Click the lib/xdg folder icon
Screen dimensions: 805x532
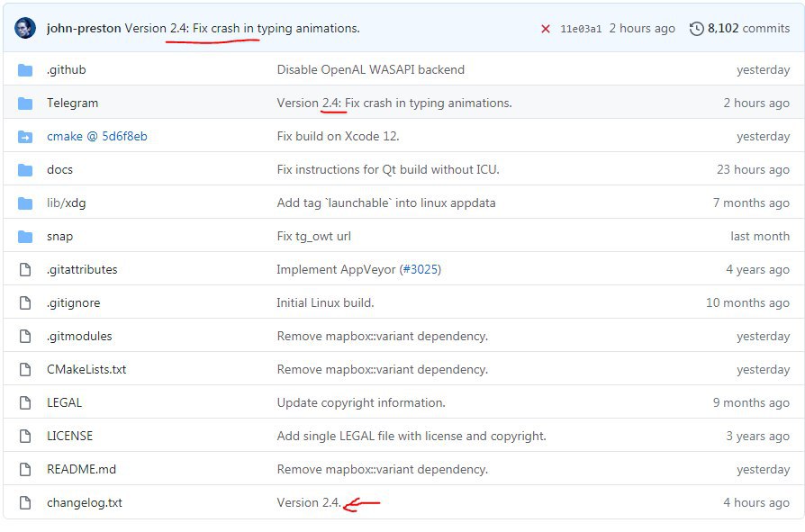tap(25, 203)
